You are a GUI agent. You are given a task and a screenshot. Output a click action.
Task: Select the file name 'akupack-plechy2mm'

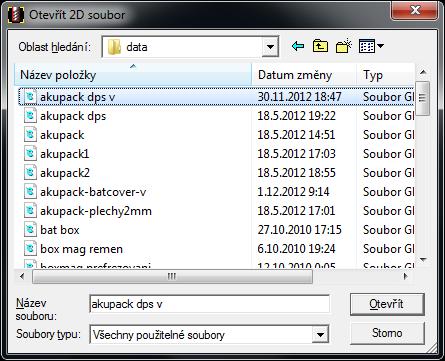tap(96, 211)
